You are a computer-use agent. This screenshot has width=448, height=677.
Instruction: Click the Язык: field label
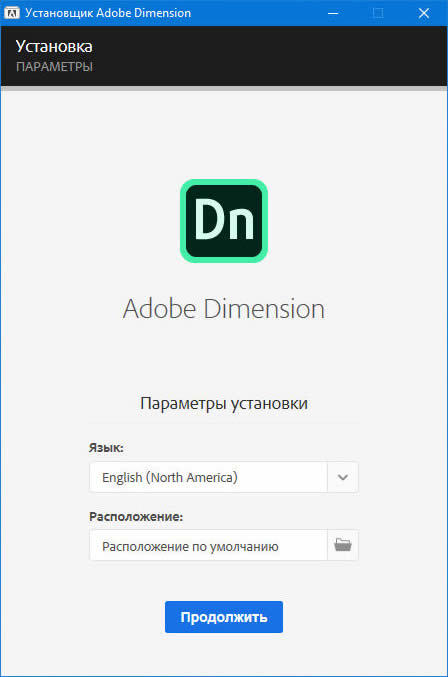(106, 448)
